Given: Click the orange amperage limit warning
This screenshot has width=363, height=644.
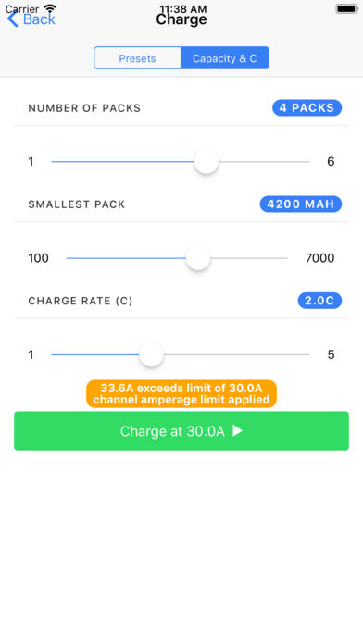Looking at the screenshot, I should (x=181, y=393).
